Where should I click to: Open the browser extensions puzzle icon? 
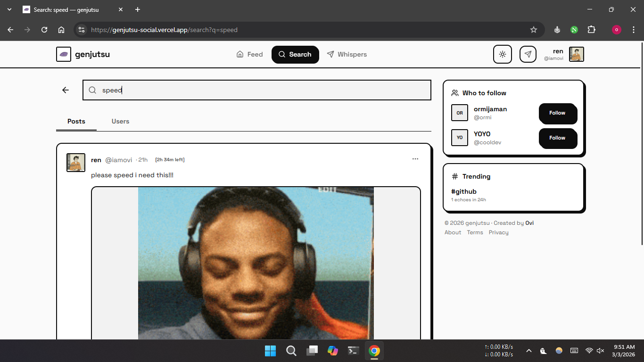click(592, 30)
